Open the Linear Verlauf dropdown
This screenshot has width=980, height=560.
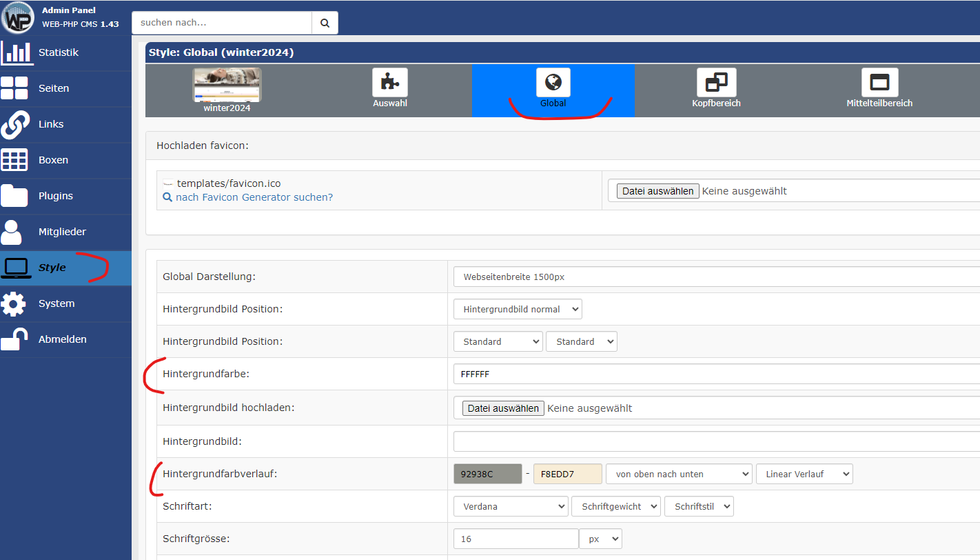[x=804, y=474]
